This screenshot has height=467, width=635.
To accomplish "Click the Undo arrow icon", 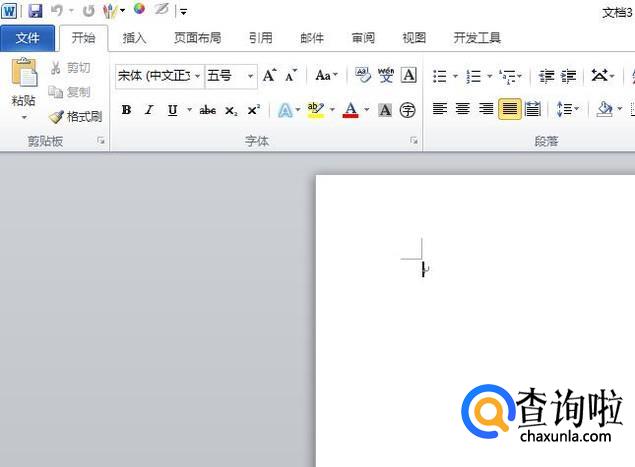I will coord(57,11).
